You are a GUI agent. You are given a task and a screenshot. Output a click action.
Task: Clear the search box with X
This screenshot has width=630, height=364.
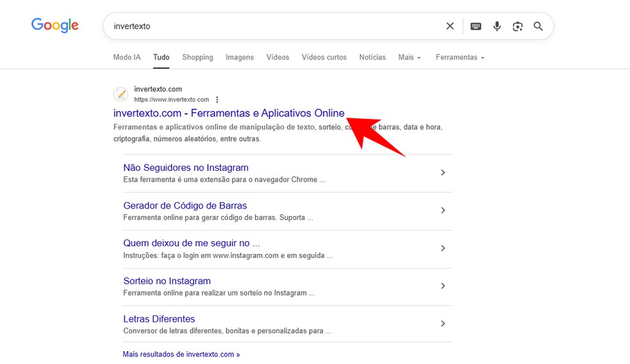(450, 26)
